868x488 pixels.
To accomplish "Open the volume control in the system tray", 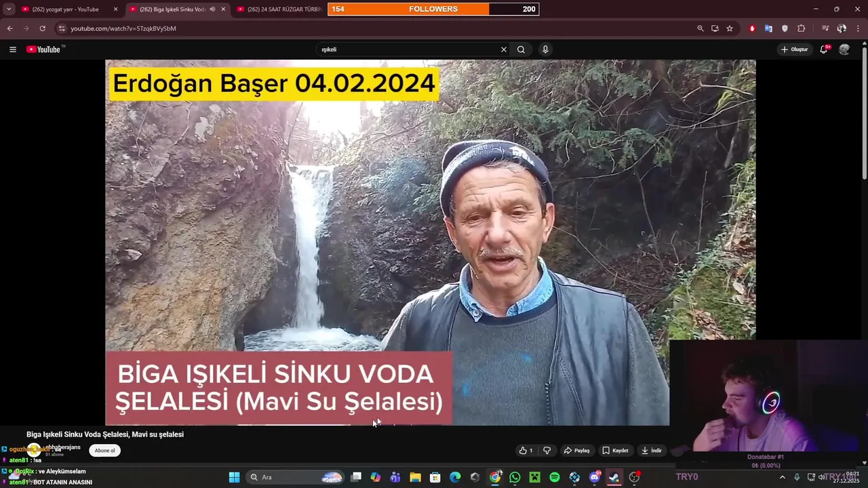I will [822, 477].
